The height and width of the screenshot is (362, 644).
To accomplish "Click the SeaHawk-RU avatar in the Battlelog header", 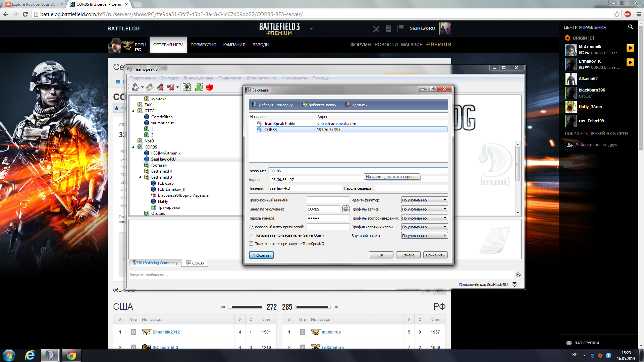I will point(445,28).
